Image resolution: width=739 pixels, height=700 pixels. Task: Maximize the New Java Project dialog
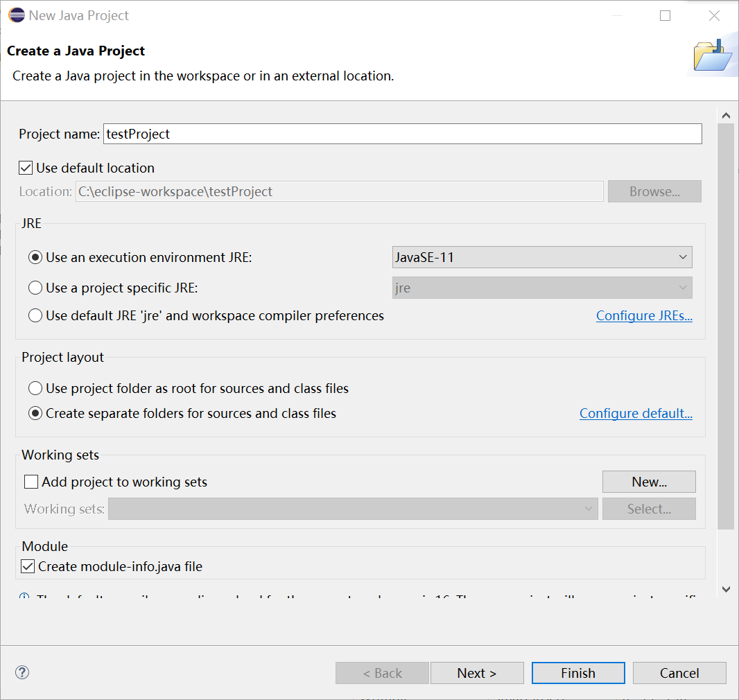point(665,15)
